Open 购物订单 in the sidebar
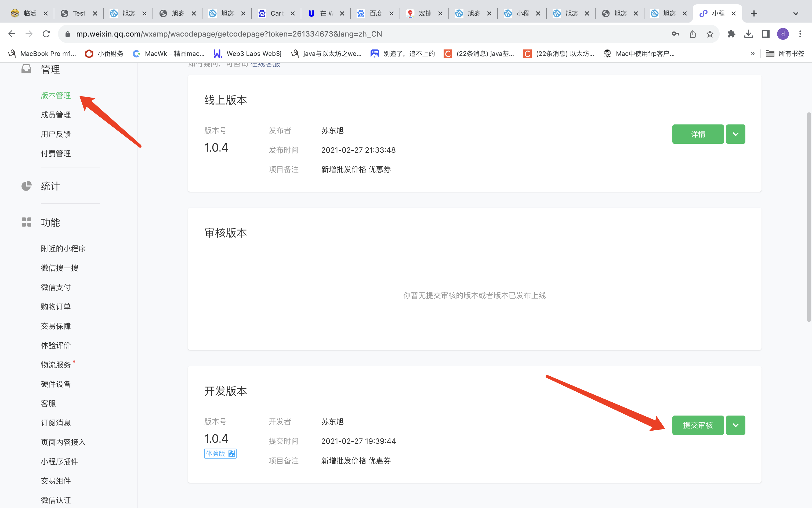This screenshot has height=508, width=812. pyautogui.click(x=56, y=307)
